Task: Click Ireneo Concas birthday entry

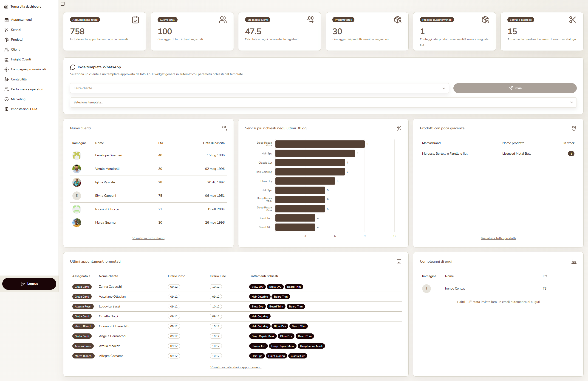Action: pos(498,289)
